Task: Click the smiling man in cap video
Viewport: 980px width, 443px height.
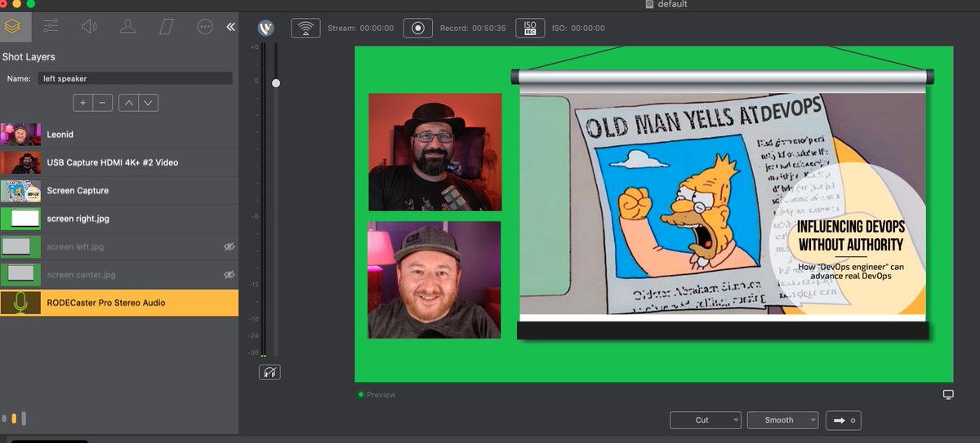Action: [x=434, y=280]
